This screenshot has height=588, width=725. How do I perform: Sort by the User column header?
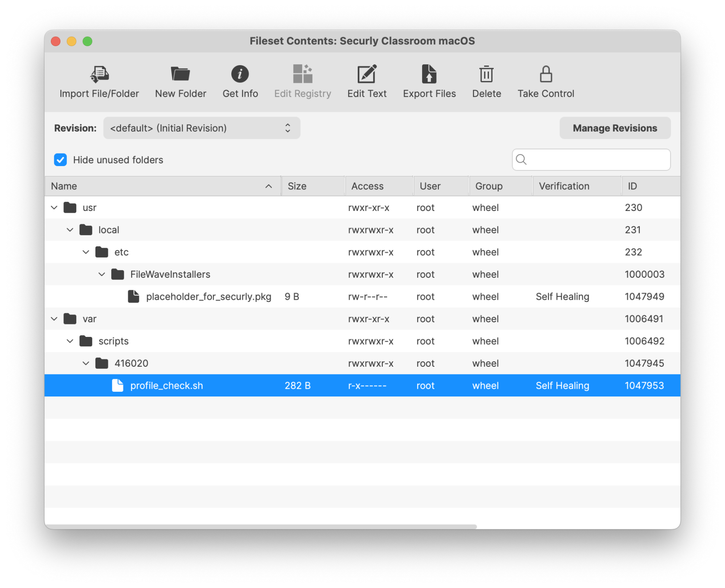tap(441, 186)
